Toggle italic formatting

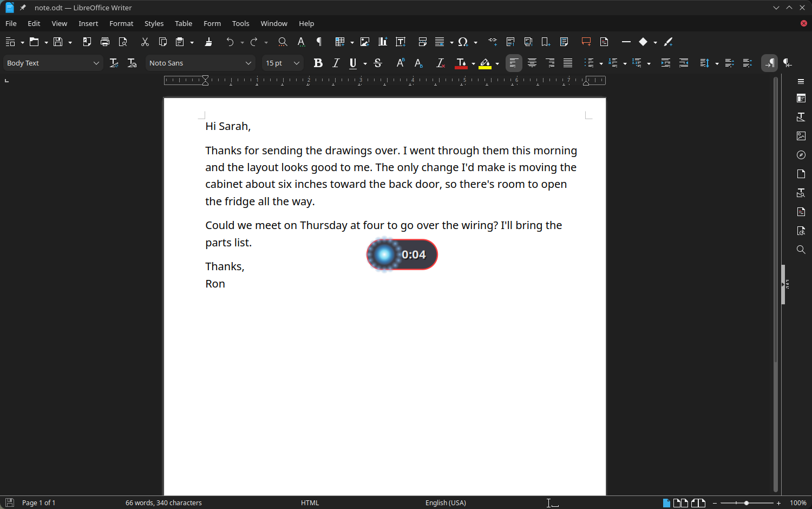click(x=336, y=63)
